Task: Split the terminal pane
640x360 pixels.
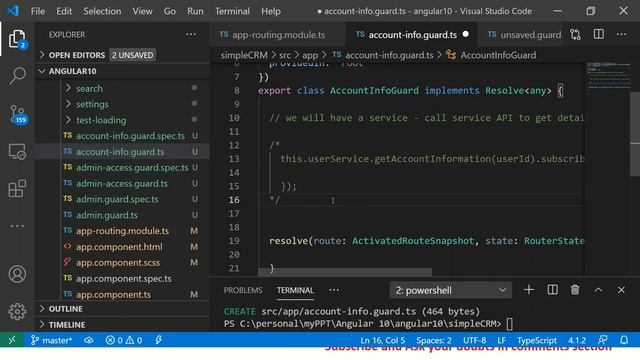Action: pos(552,290)
